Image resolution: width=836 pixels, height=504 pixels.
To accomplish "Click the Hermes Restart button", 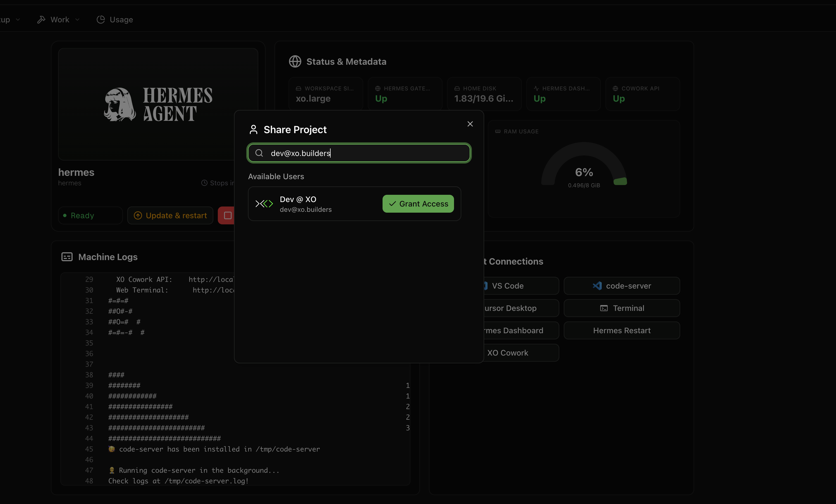I will pyautogui.click(x=622, y=330).
